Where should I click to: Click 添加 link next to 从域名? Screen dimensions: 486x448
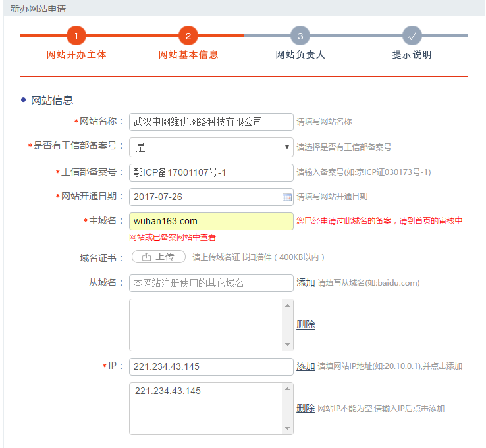tap(306, 283)
